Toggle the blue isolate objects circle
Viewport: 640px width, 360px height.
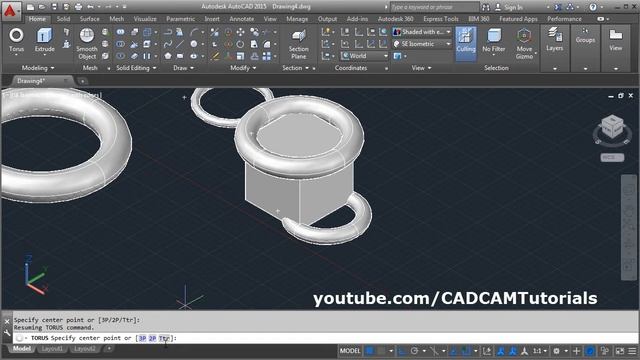point(590,351)
